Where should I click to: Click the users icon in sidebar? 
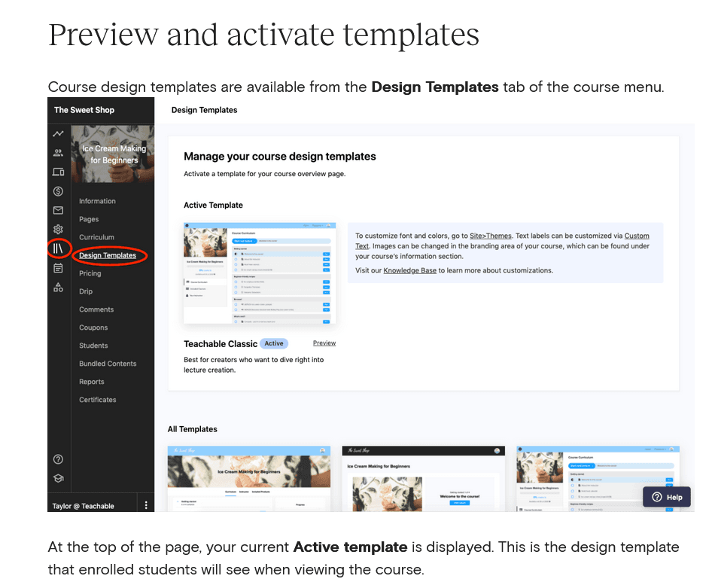[58, 153]
